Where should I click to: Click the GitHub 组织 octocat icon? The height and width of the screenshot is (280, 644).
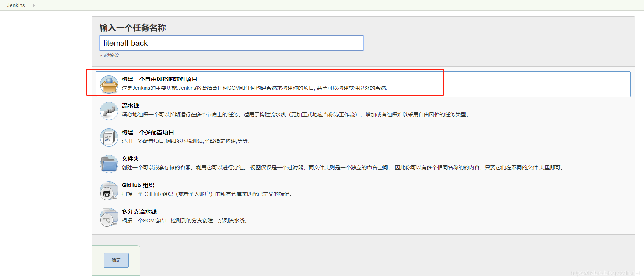pyautogui.click(x=109, y=190)
